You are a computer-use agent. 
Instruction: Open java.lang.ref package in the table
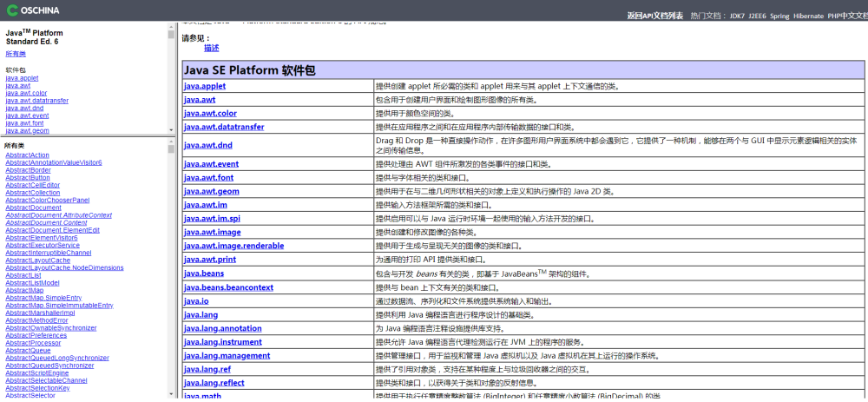pos(207,369)
